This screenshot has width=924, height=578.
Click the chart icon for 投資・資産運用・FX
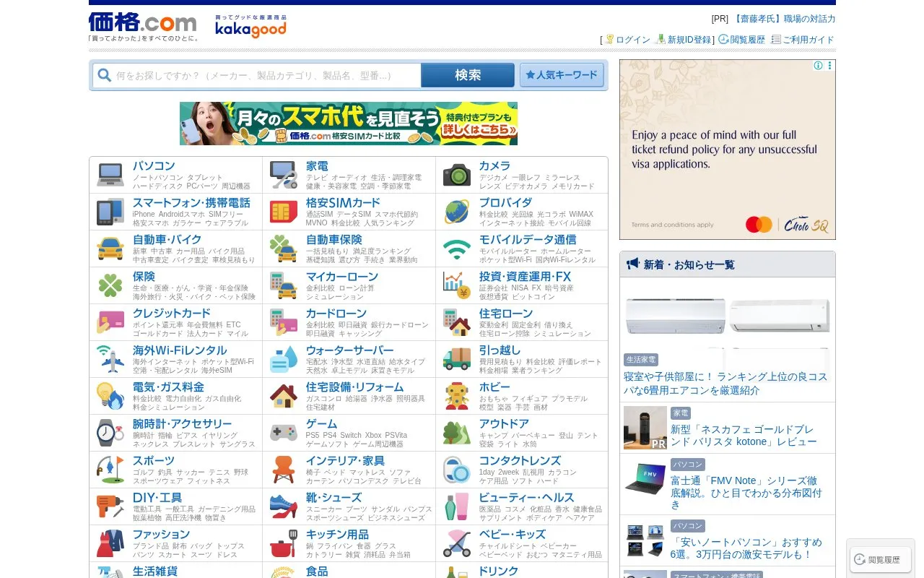click(457, 285)
